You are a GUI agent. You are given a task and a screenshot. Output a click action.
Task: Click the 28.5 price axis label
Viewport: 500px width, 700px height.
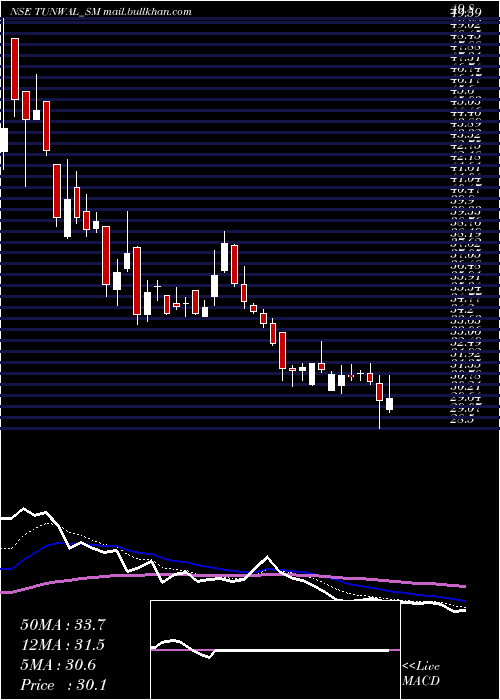[x=464, y=420]
